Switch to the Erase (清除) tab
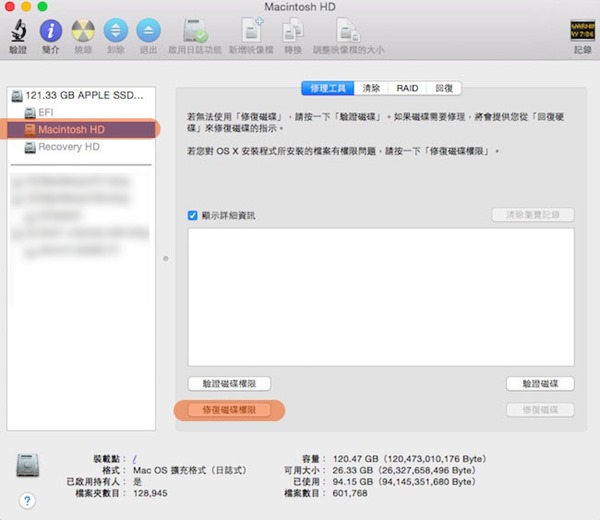600x520 pixels. (x=371, y=88)
